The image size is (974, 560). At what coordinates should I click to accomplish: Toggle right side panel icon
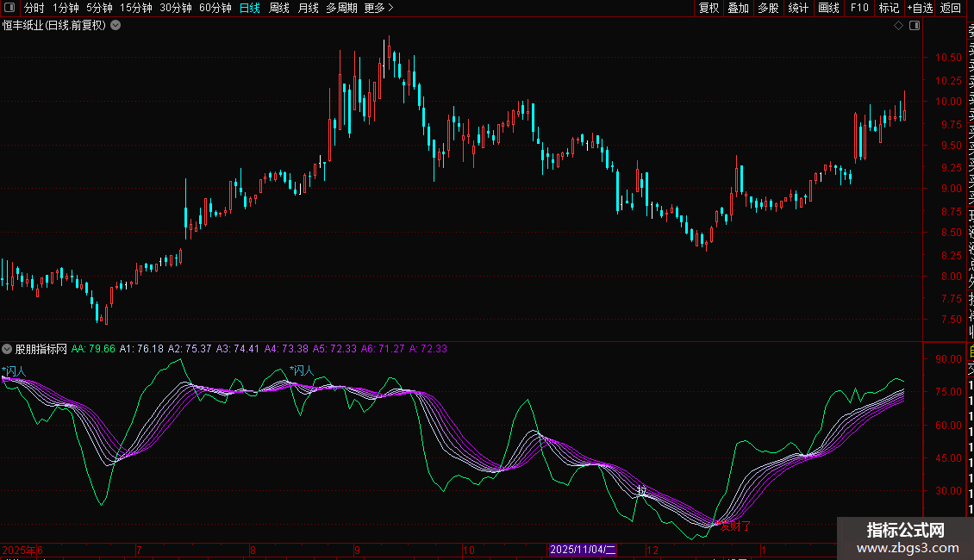[x=915, y=26]
